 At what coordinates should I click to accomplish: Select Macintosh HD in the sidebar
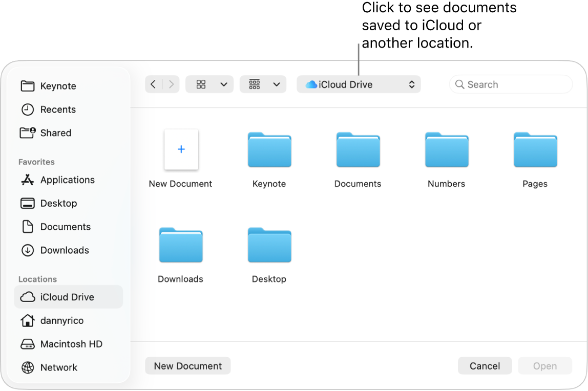71,344
